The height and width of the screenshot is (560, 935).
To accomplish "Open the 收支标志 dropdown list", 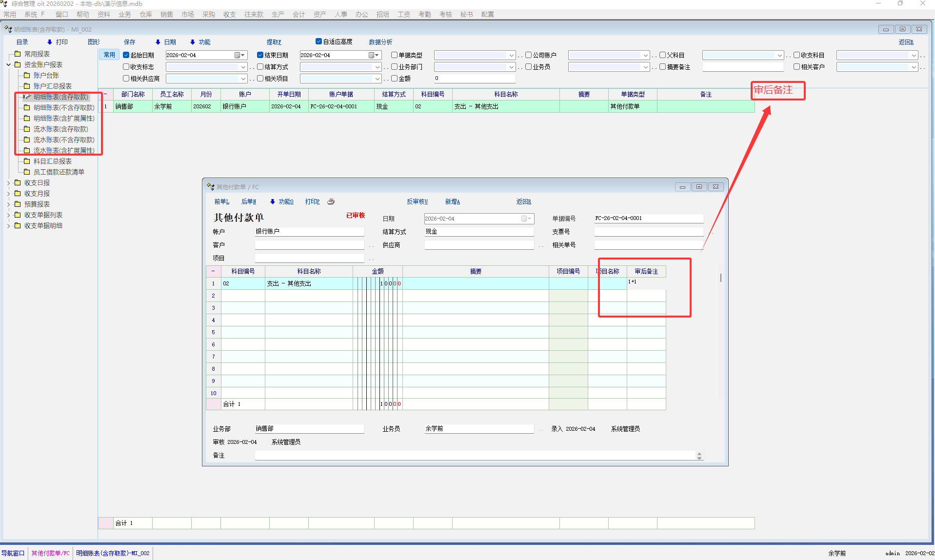I will click(x=243, y=67).
